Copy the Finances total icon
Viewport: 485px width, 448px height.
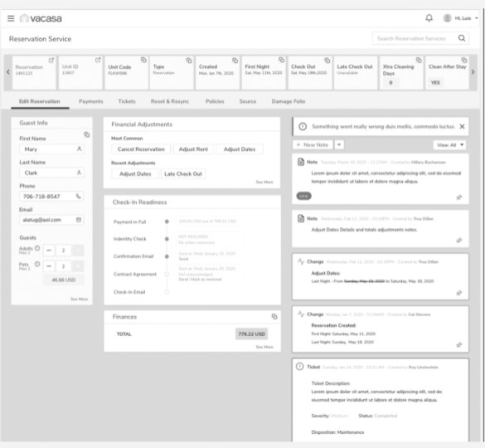coord(274,316)
